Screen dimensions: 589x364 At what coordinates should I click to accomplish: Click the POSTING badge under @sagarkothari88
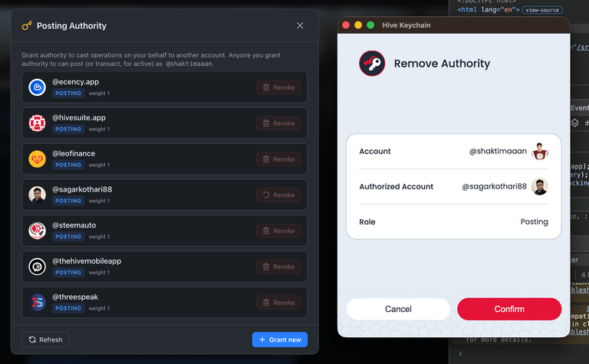point(68,201)
